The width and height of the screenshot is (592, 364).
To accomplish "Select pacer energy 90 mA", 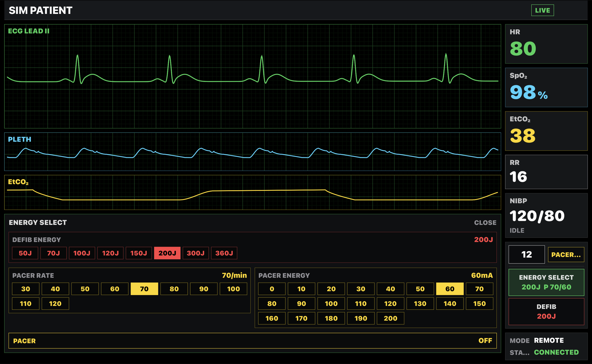I will pyautogui.click(x=301, y=304).
